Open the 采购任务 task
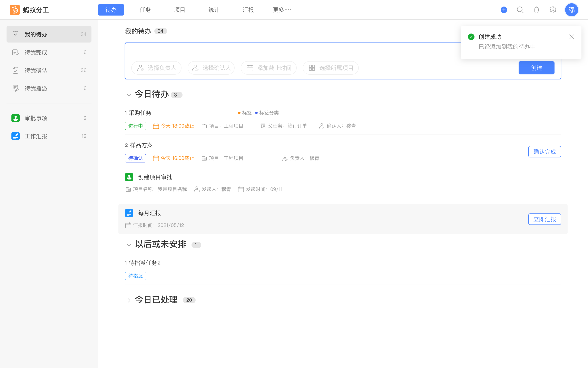Viewport: 588px width, 368px height. click(140, 113)
